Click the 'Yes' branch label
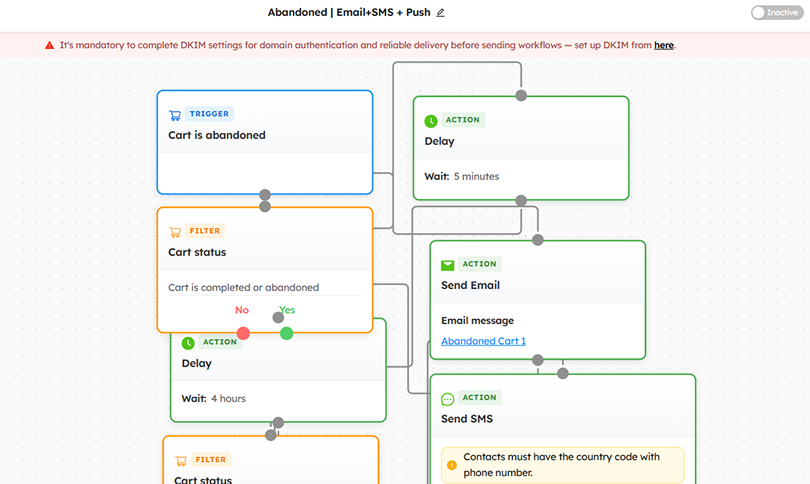 [x=287, y=310]
